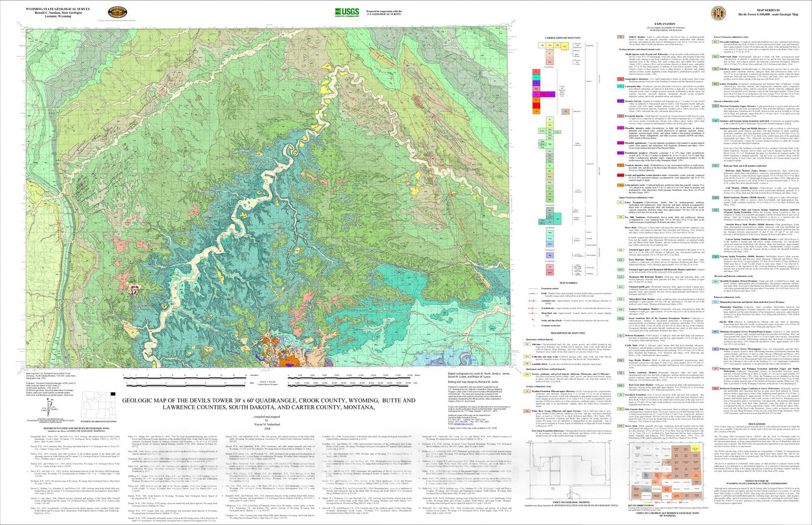
Task: Click the CORRELATION OF MAP UNITS heading
Action: coord(563,38)
